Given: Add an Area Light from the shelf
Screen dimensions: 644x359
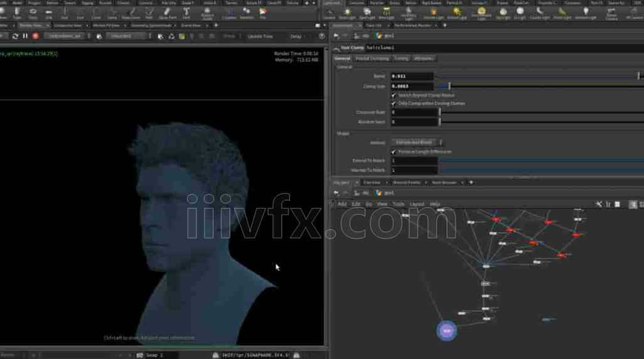Looking at the screenshot, I should (386, 13).
